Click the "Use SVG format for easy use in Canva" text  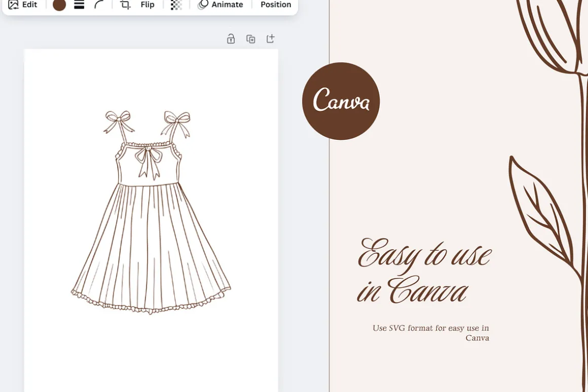(431, 333)
